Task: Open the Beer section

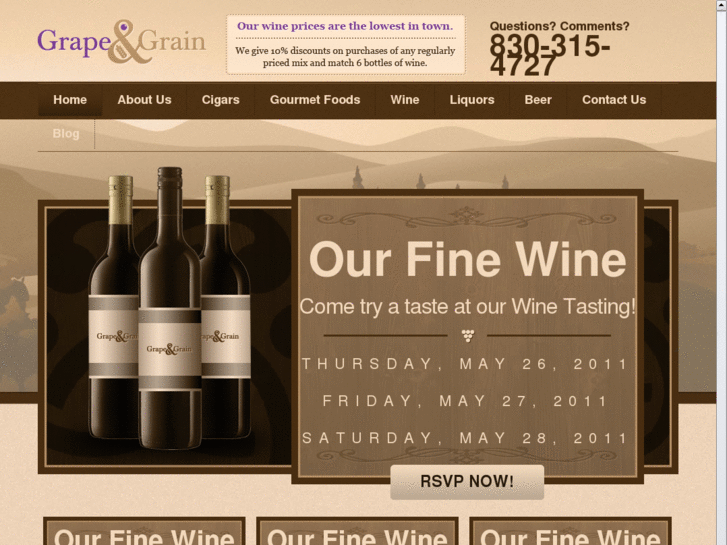Action: 538,100
